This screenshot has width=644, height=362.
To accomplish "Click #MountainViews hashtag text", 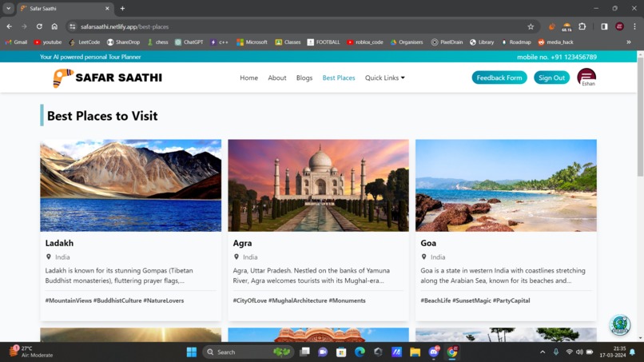I will click(x=69, y=300).
